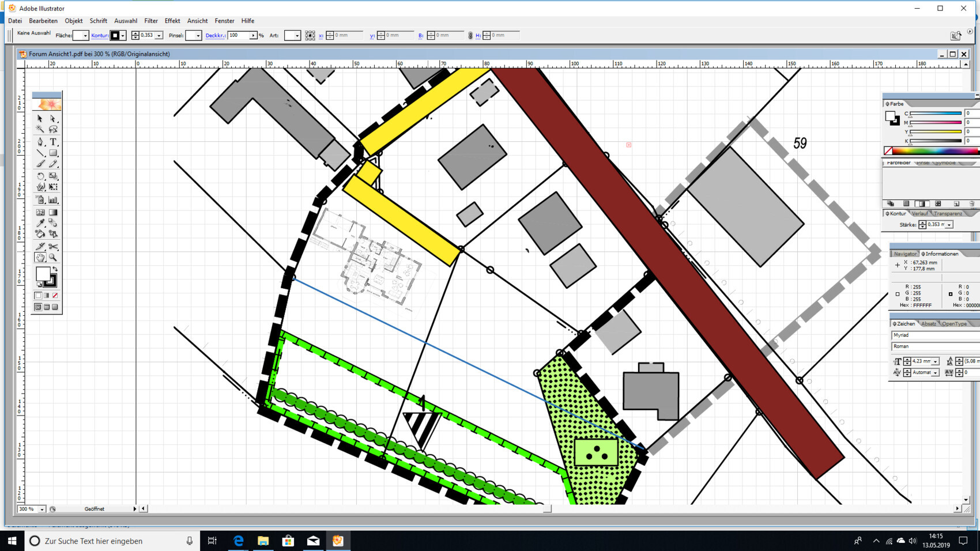Open the Effekt menu
Screen dimensions: 980x551
172,21
